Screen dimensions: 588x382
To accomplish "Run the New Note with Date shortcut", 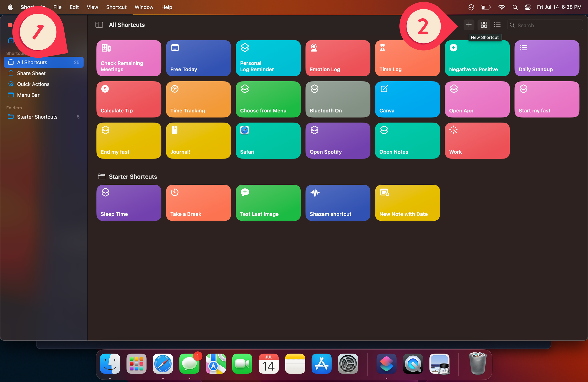I will pyautogui.click(x=407, y=203).
